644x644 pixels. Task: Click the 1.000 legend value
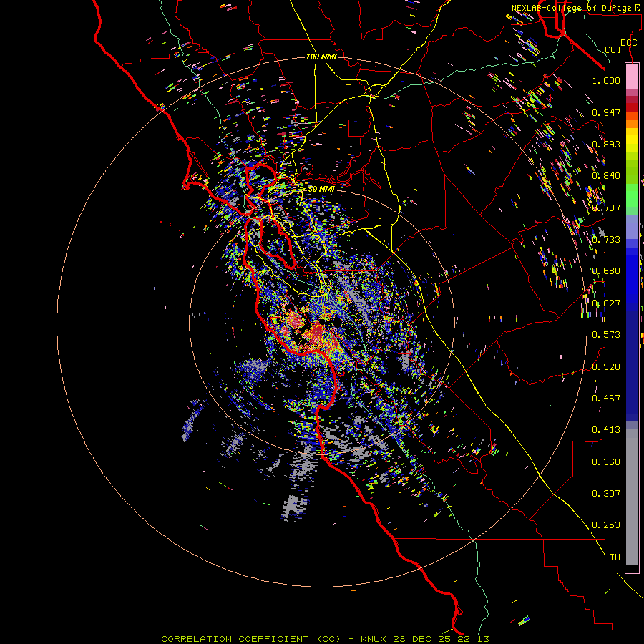click(x=606, y=80)
